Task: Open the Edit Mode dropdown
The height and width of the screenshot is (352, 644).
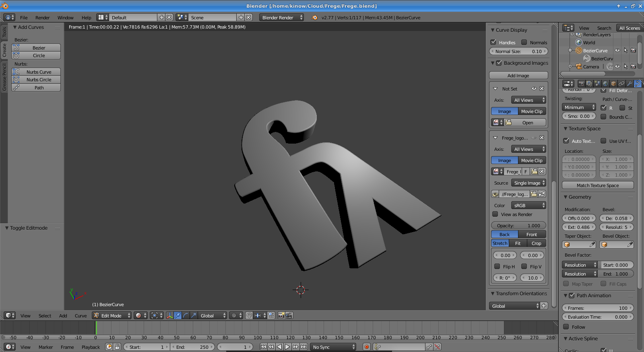Action: pos(112,315)
